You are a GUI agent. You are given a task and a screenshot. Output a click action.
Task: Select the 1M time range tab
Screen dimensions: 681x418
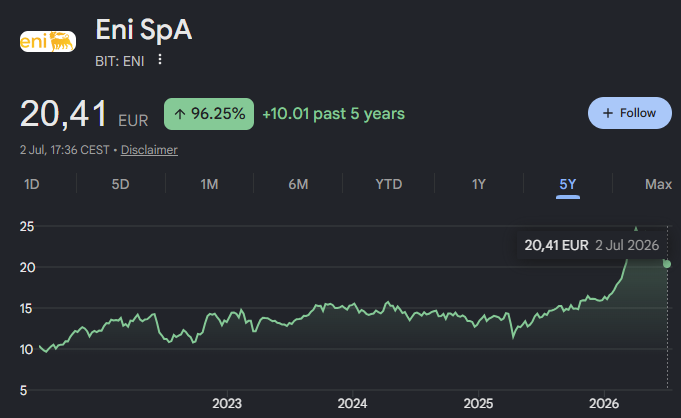(x=209, y=184)
